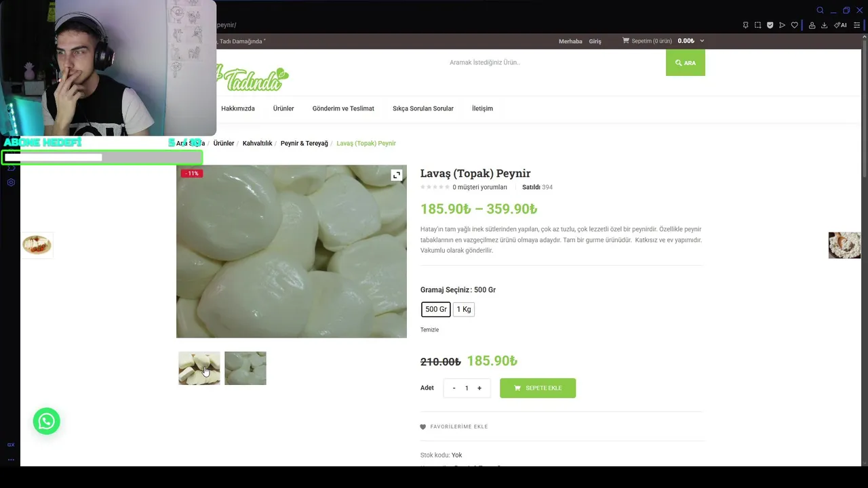Open Sıkça Sorulan Sorular menu item

423,108
